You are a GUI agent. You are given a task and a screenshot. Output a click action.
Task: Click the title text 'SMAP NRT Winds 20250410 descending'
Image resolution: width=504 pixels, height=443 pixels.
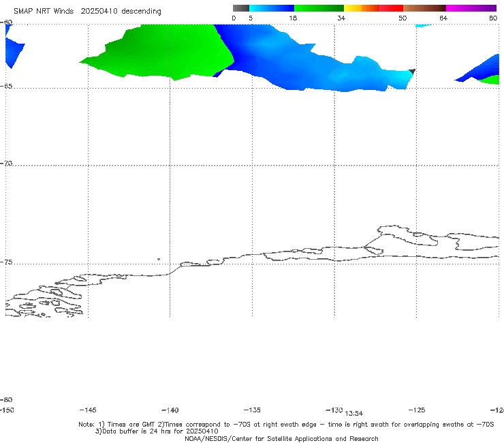pyautogui.click(x=87, y=12)
